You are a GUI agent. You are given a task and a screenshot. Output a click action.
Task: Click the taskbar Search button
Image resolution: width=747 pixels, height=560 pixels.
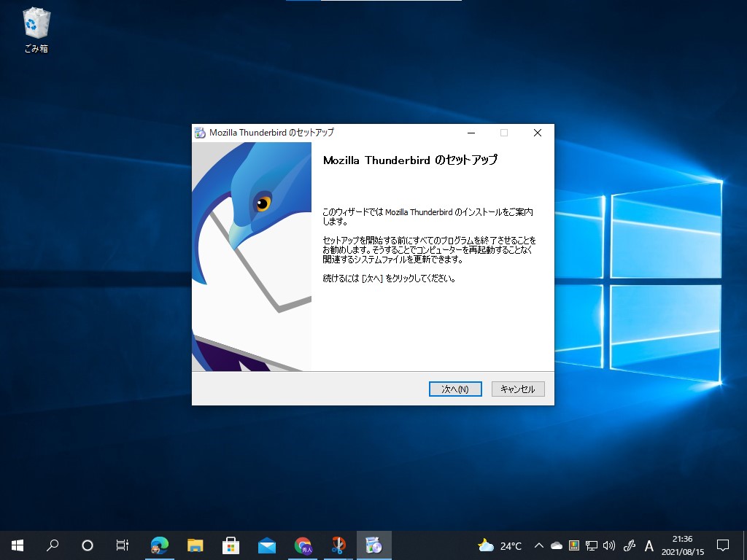click(x=52, y=545)
